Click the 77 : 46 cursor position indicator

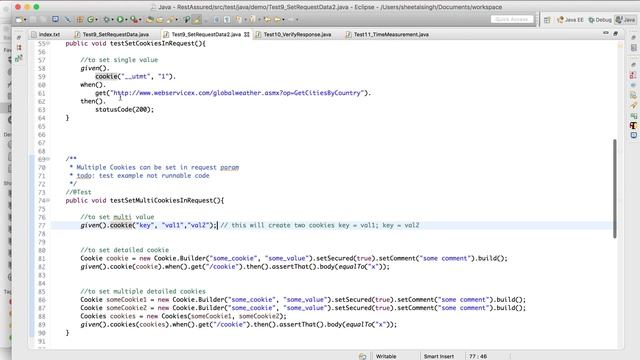click(478, 356)
